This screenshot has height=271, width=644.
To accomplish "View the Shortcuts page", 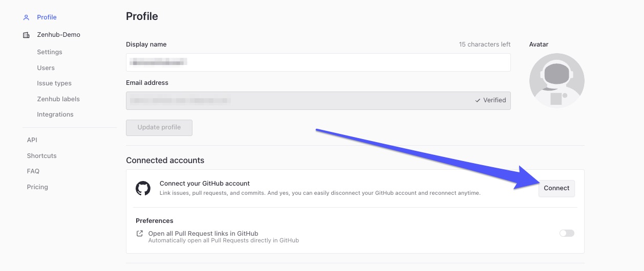I will click(x=41, y=155).
